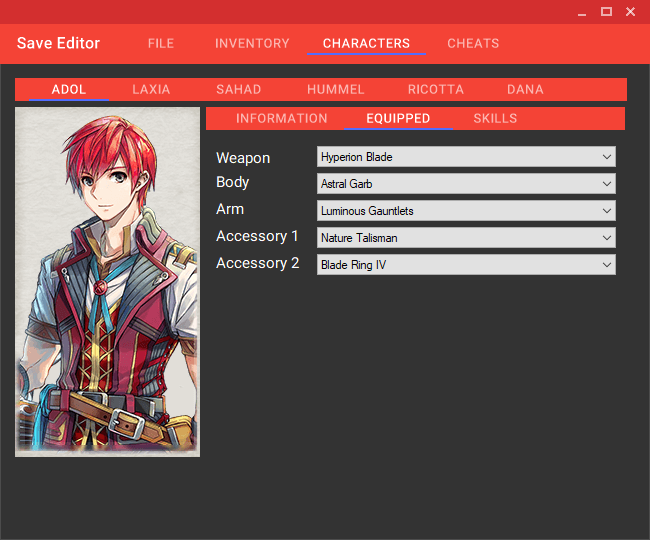Expand the Weapon dropdown arrow
The width and height of the screenshot is (650, 540).
(606, 157)
